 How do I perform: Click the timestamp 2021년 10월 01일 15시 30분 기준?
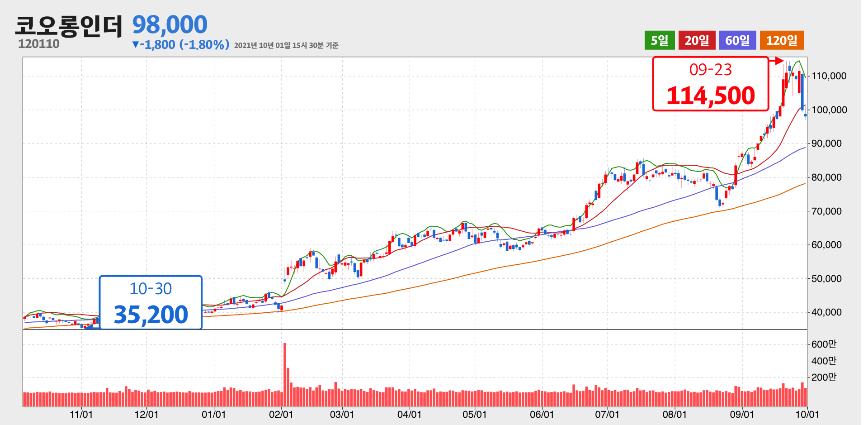pyautogui.click(x=286, y=45)
